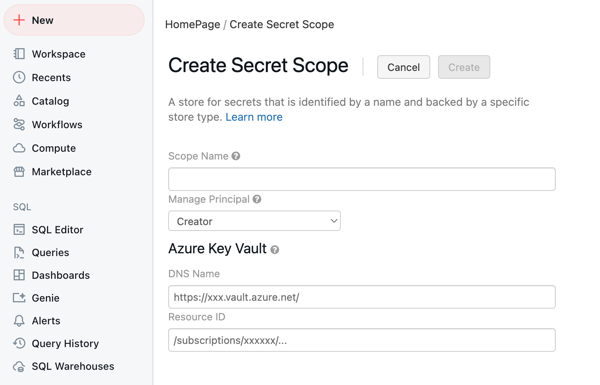Click the help icon beside Manage Principal

coord(257,199)
